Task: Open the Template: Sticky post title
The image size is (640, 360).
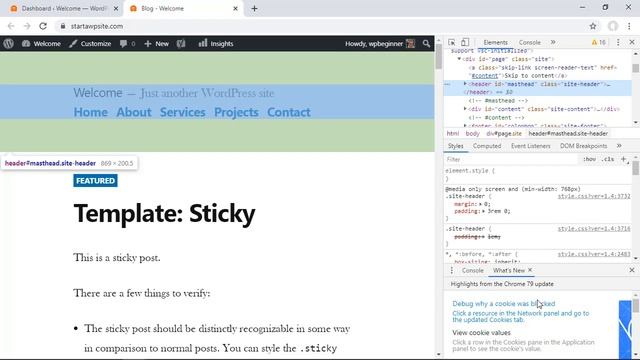Action: tap(164, 213)
